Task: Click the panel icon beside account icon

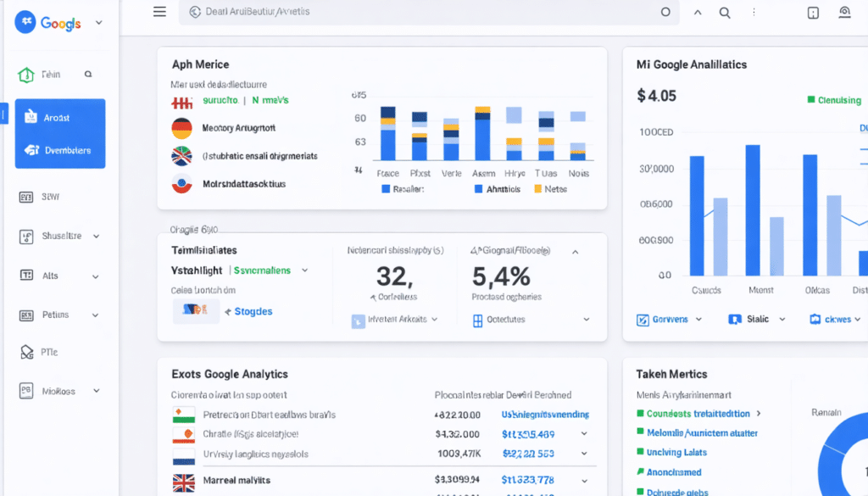Action: click(x=813, y=13)
